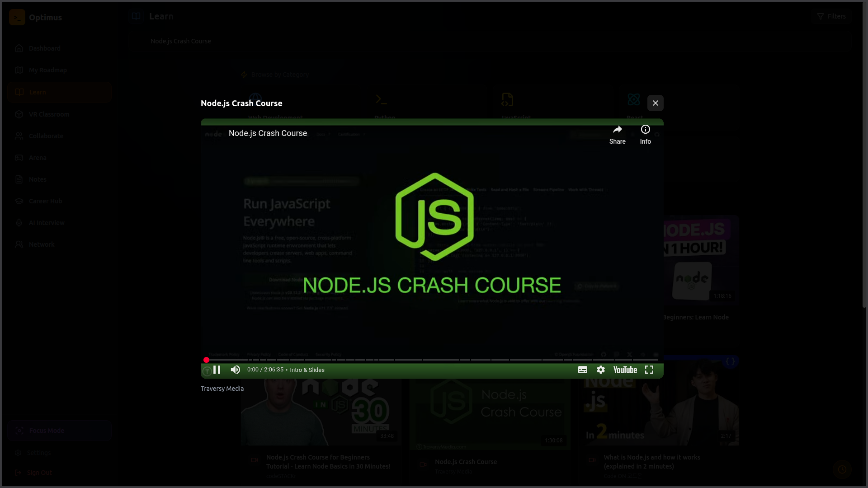Open the video settings gear

coord(601,370)
